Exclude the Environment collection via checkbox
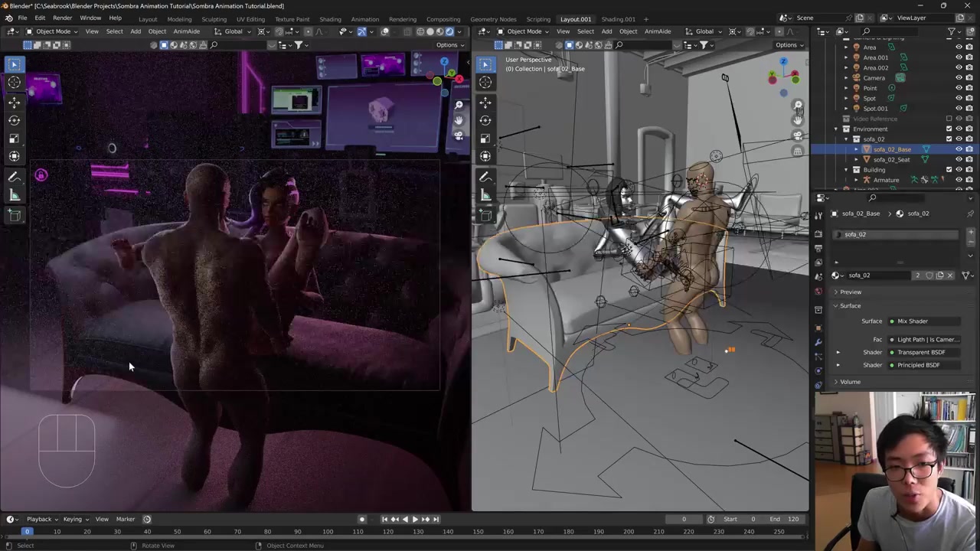Viewport: 980px width, 551px height. [949, 129]
